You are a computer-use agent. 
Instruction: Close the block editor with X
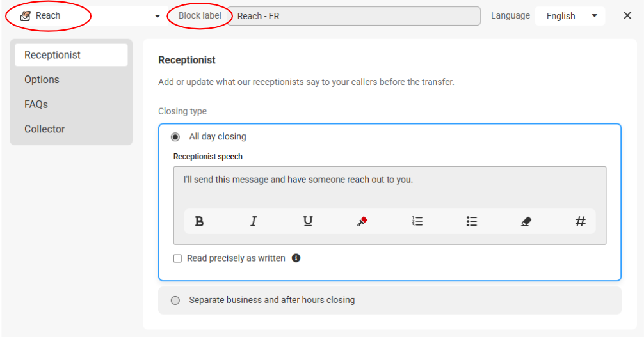627,15
